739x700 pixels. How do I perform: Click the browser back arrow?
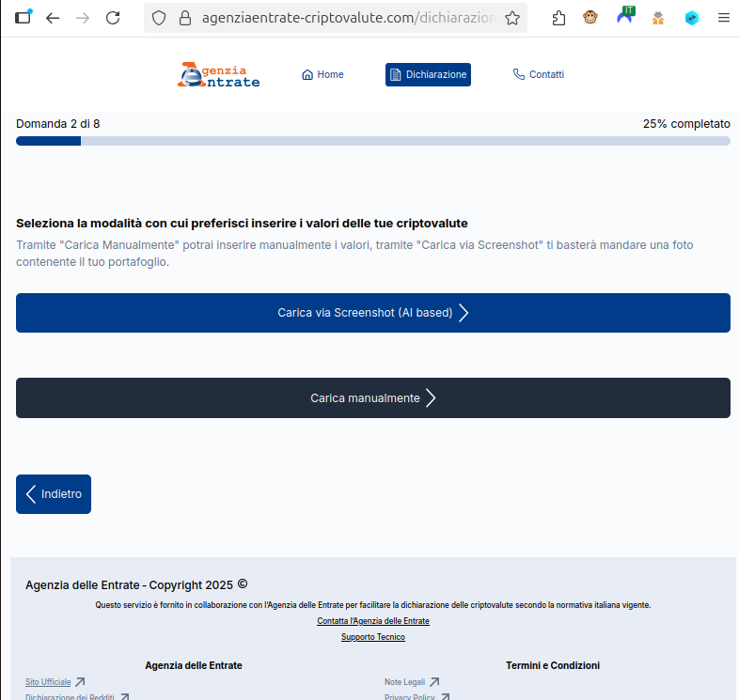(53, 18)
